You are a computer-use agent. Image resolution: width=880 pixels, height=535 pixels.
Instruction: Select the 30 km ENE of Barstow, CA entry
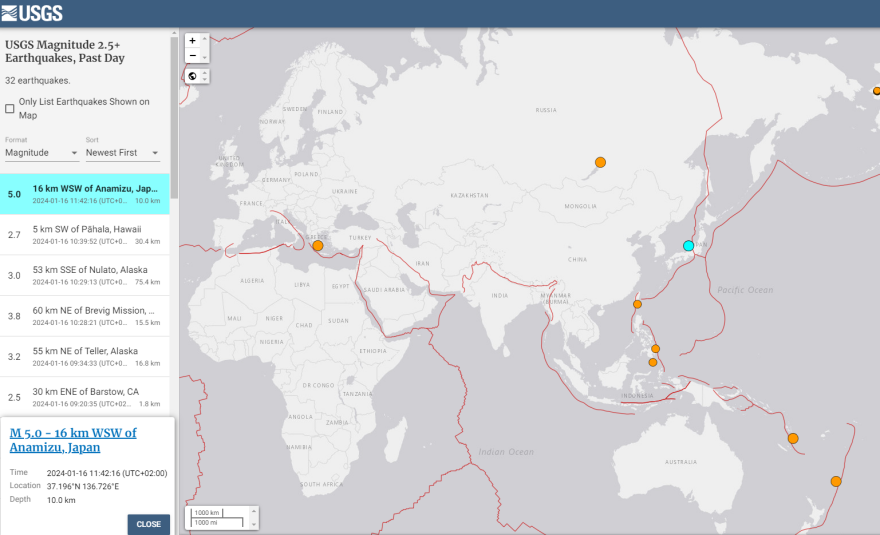coord(85,397)
